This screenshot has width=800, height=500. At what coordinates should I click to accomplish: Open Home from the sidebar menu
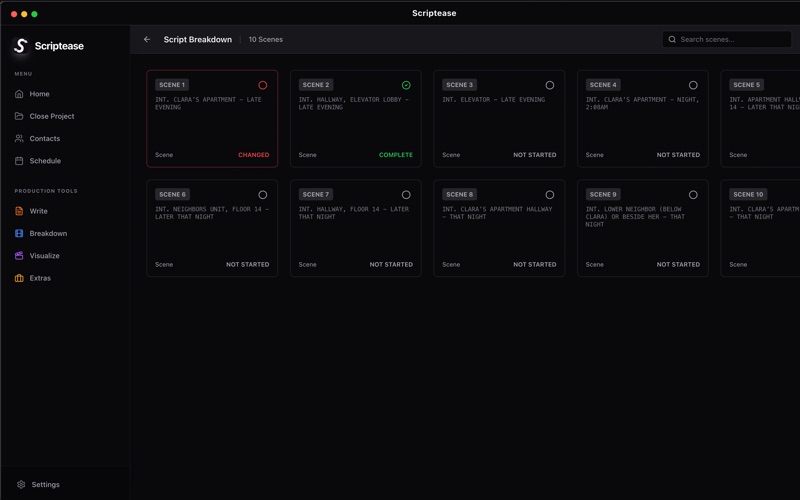point(39,94)
